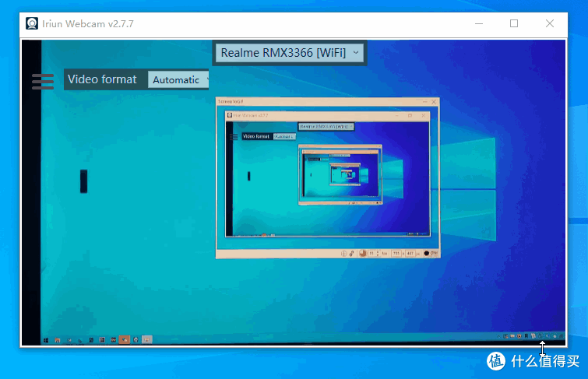
Task: Click the "Iriun Webcam v2.7.7" title text
Action: click(x=88, y=24)
